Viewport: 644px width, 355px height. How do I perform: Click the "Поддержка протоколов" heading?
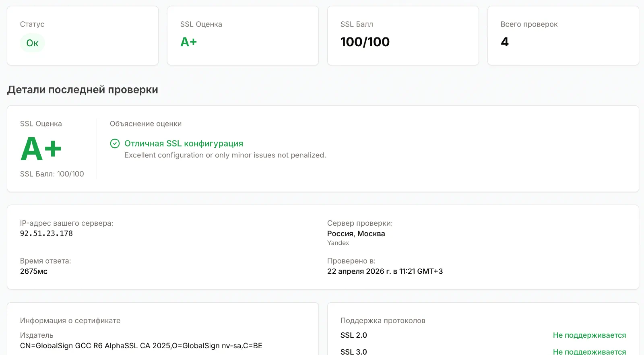coord(383,321)
